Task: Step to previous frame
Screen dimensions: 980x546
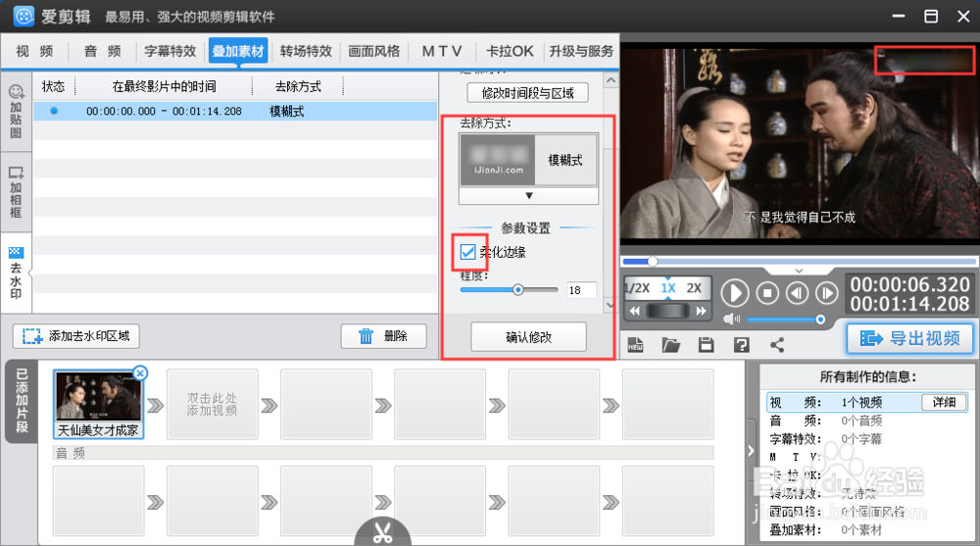Action: coord(797,293)
